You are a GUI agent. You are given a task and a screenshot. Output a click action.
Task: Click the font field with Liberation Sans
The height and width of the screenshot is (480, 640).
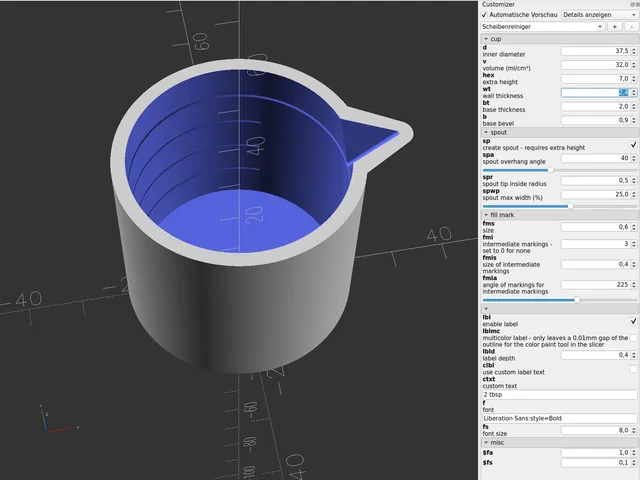click(559, 418)
